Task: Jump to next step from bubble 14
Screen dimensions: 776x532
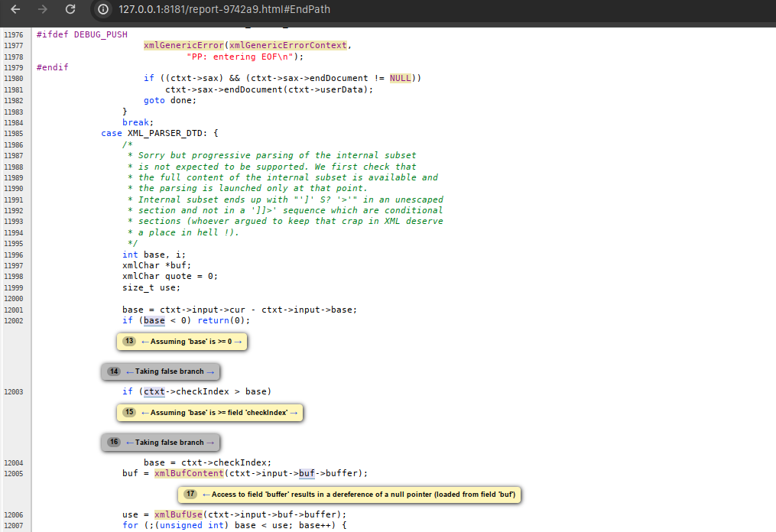Action: (x=211, y=371)
